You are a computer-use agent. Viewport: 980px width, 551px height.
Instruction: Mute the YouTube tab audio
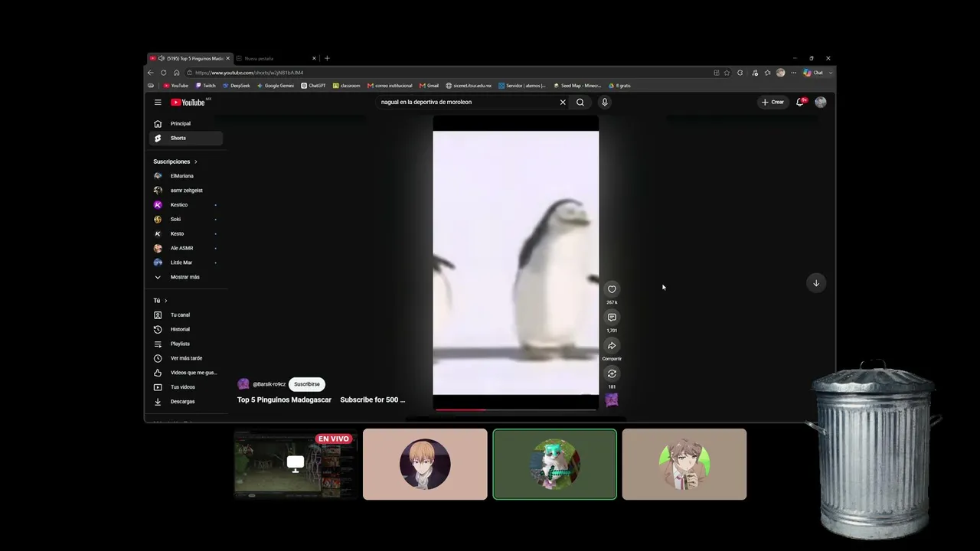tap(161, 58)
